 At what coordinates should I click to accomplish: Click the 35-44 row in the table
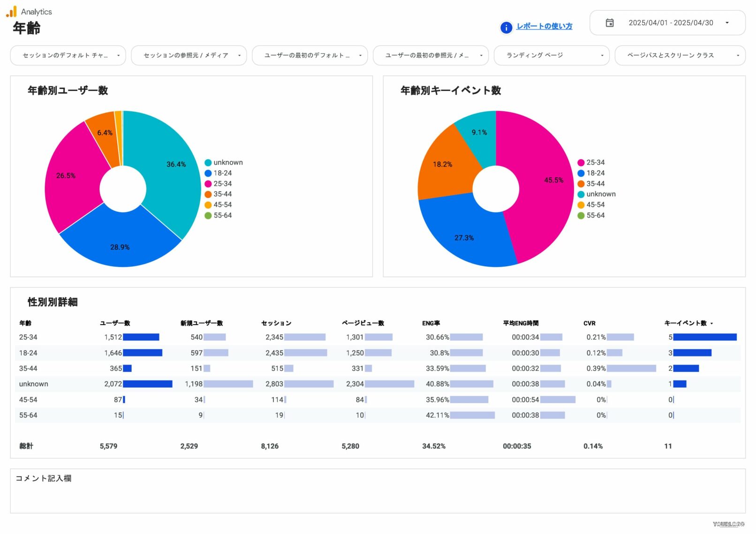pos(28,369)
